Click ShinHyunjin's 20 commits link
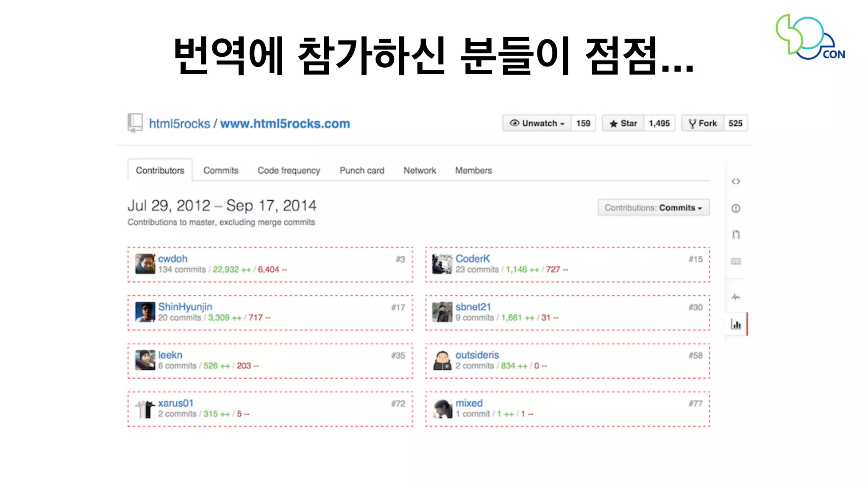Image resolution: width=868 pixels, height=488 pixels. [179, 318]
